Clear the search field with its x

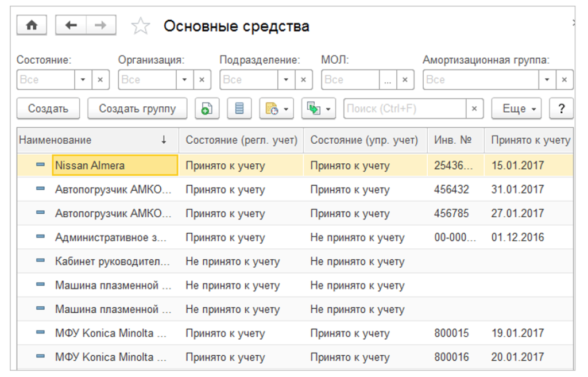click(x=474, y=109)
